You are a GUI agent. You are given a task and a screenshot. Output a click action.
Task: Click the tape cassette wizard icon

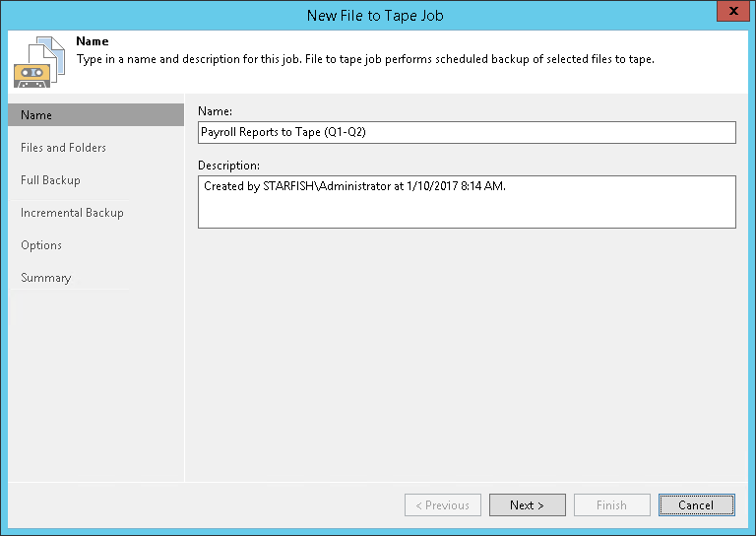pyautogui.click(x=30, y=74)
